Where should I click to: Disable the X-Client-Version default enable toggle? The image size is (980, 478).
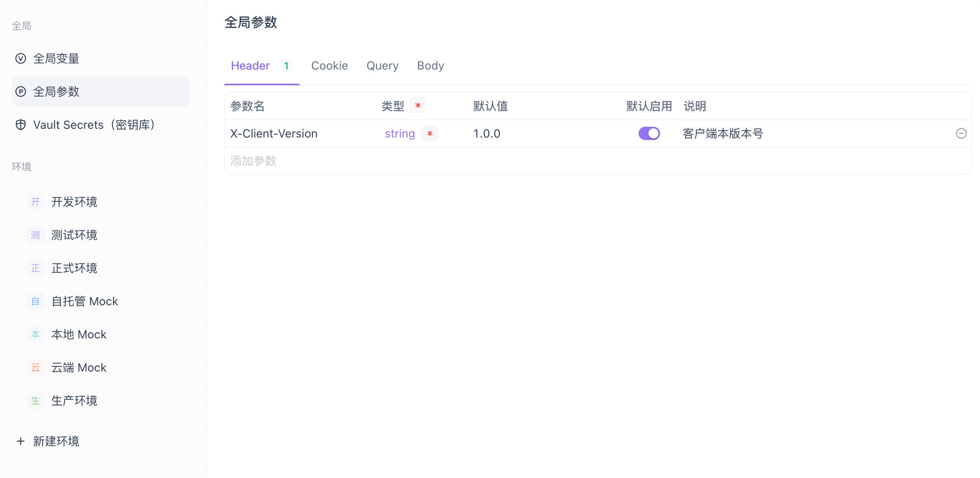click(x=649, y=133)
